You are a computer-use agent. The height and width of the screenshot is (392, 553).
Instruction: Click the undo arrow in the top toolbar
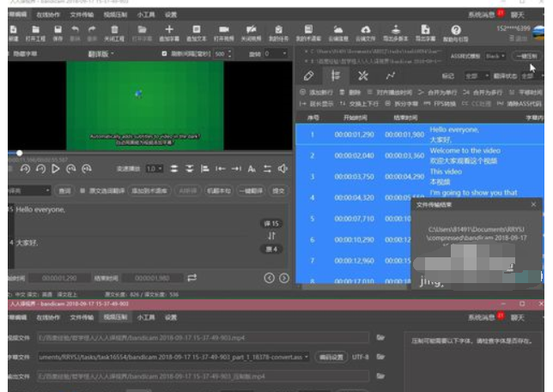point(76,31)
